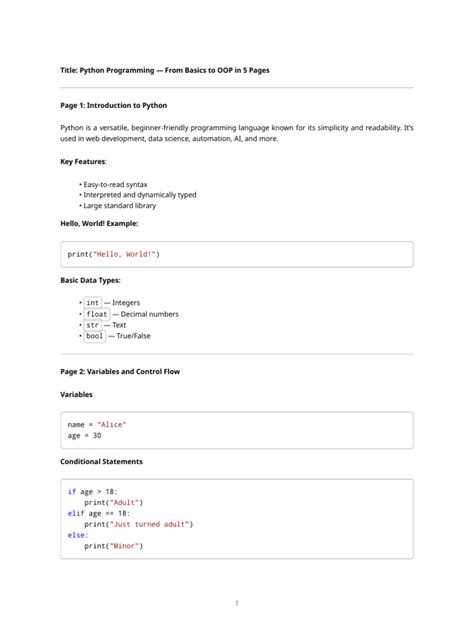This screenshot has width=474, height=632.
Task: Click the str inline code label
Action: click(x=92, y=325)
